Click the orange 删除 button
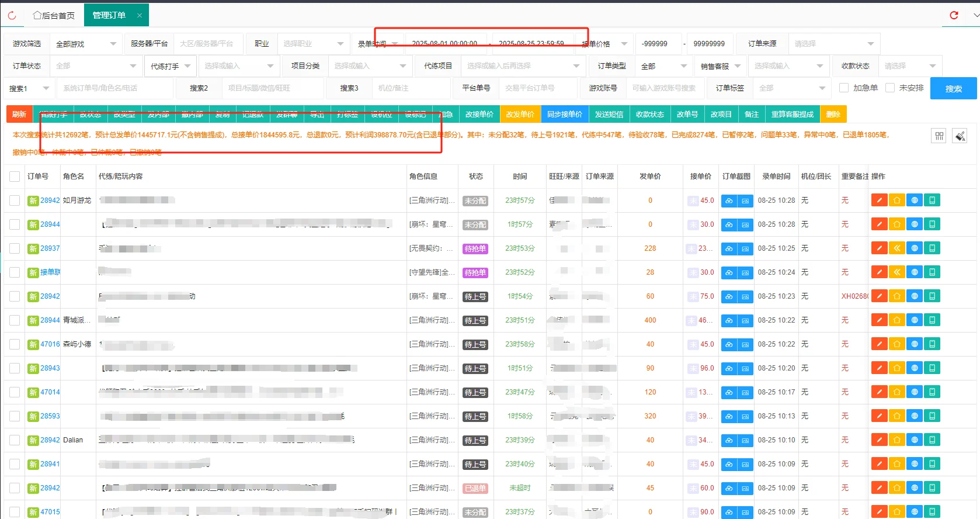980x519 pixels. tap(833, 114)
